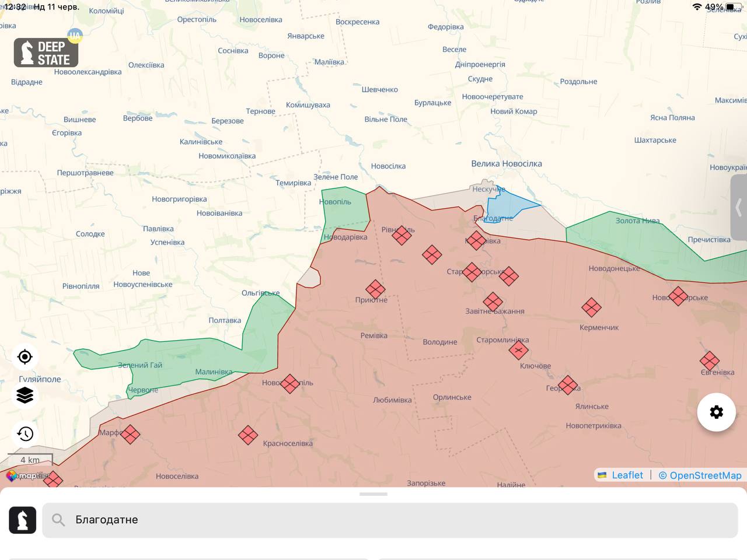Open the history clock button

coord(25,433)
